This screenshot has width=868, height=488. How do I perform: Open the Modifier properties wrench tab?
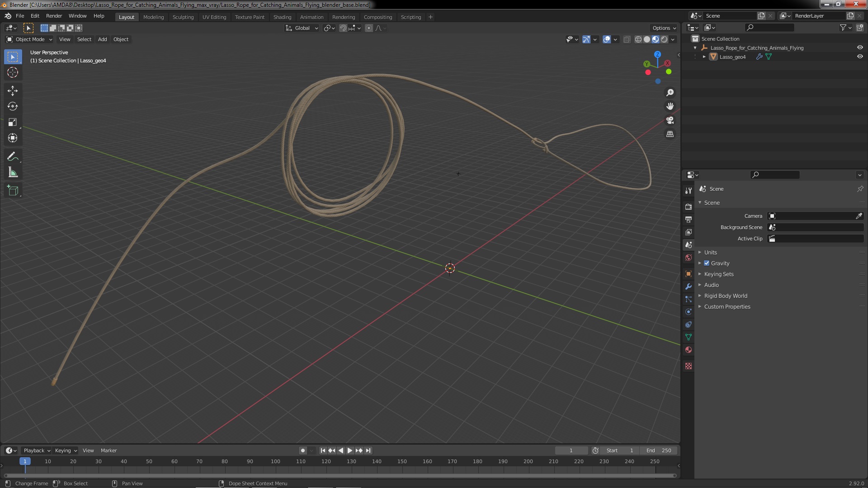[689, 286]
